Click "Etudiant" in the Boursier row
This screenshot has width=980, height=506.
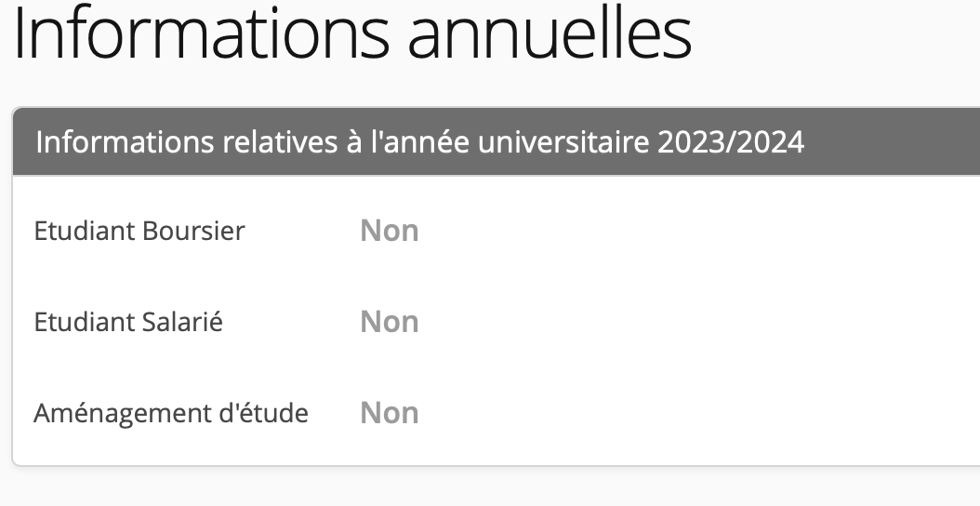(84, 231)
